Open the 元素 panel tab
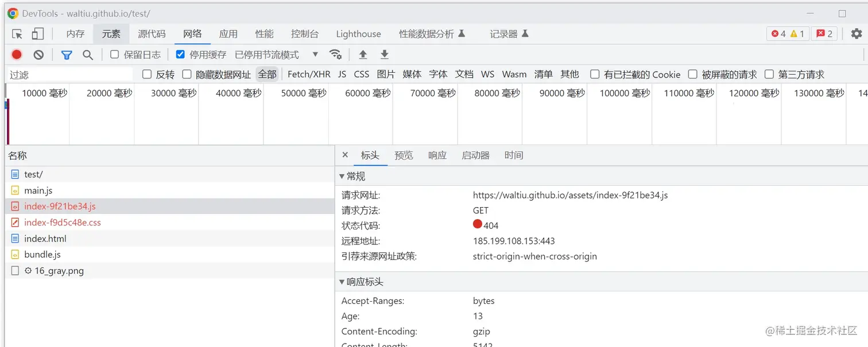This screenshot has width=868, height=347. coord(111,34)
